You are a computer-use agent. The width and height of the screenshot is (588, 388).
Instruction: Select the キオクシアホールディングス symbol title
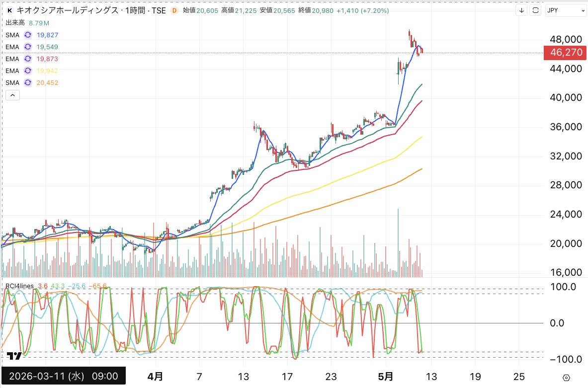click(68, 10)
